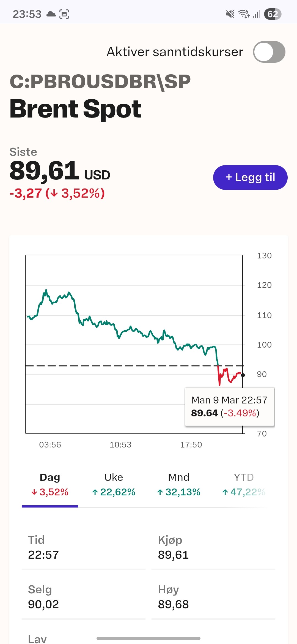Tap the Selg value 90,02
This screenshot has height=644, width=297.
pyautogui.click(x=43, y=604)
